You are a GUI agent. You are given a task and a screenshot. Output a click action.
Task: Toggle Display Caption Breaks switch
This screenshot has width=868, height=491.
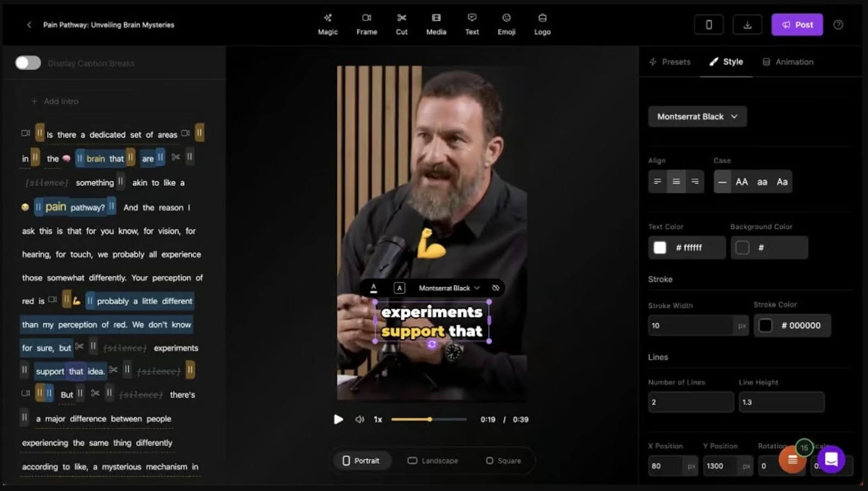[28, 63]
